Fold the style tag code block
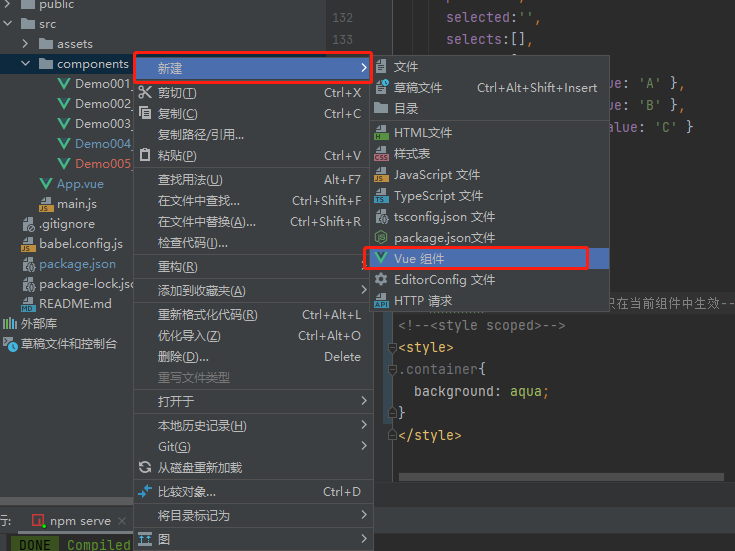 [x=393, y=347]
